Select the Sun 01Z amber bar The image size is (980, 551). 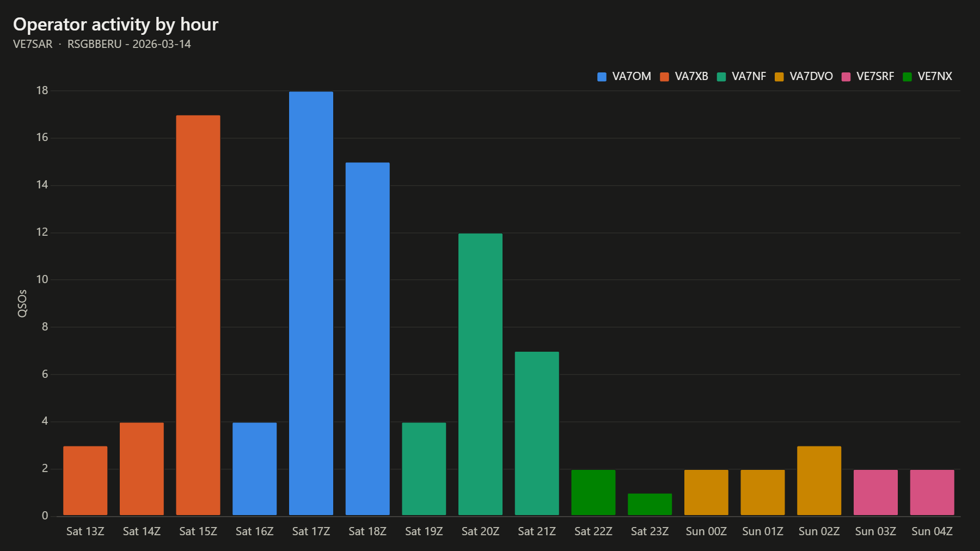click(x=763, y=493)
